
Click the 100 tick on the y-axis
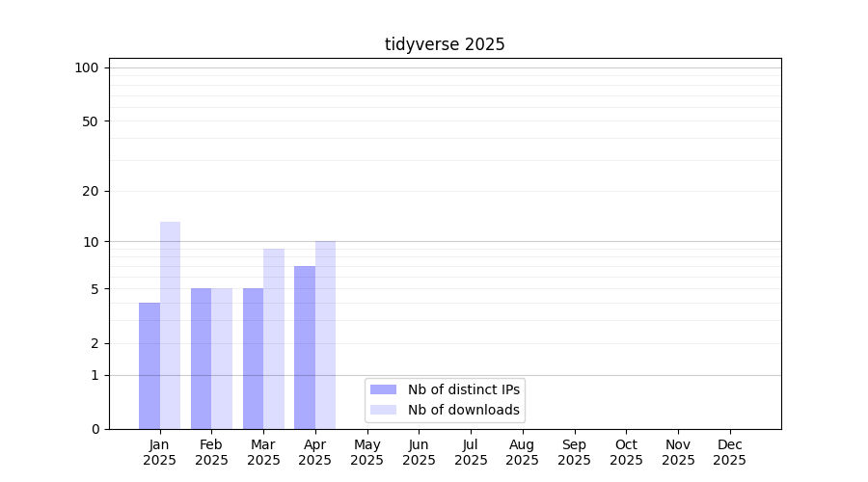87,67
